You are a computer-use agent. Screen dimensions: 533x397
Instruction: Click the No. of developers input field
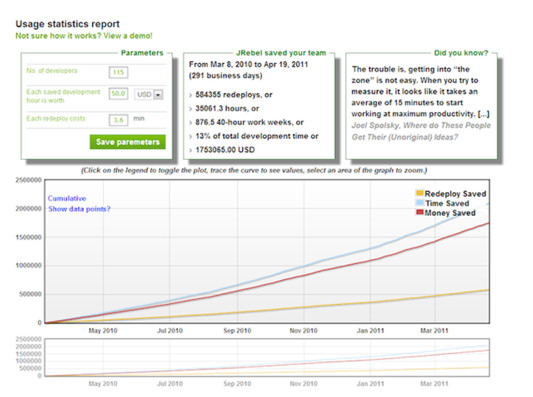coord(118,72)
